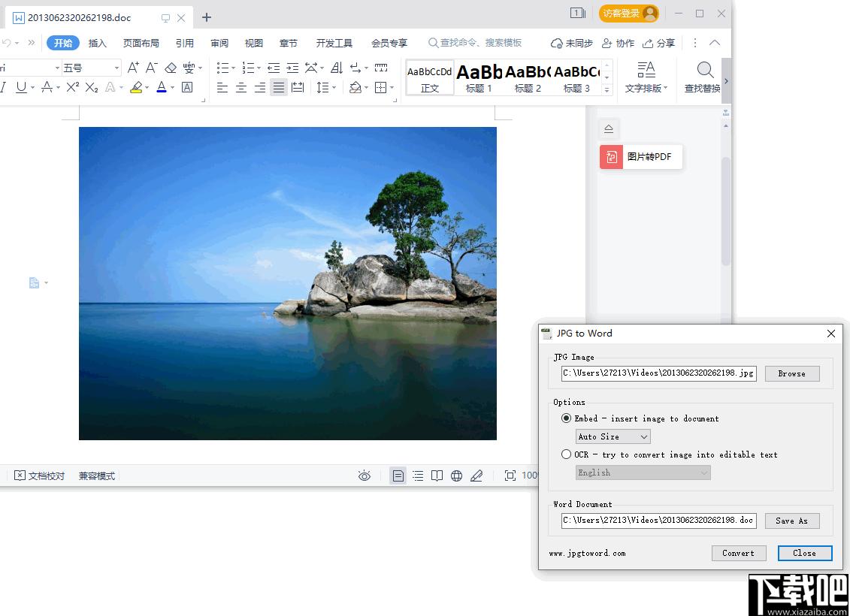The height and width of the screenshot is (616, 850).
Task: Open paragraph shading fill icon
Action: coord(355,87)
